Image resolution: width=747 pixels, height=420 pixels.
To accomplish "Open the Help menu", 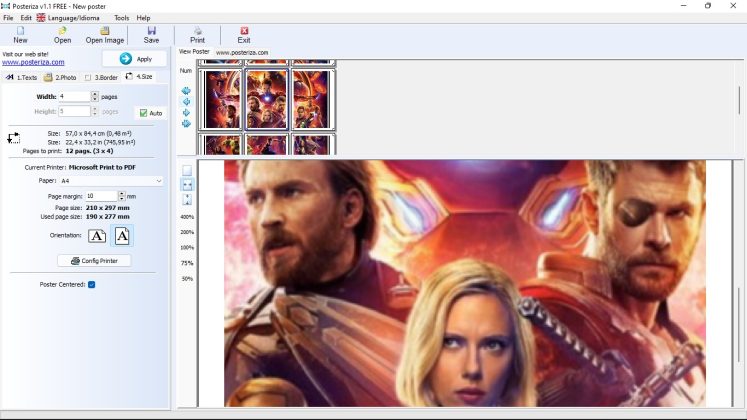I will [143, 18].
